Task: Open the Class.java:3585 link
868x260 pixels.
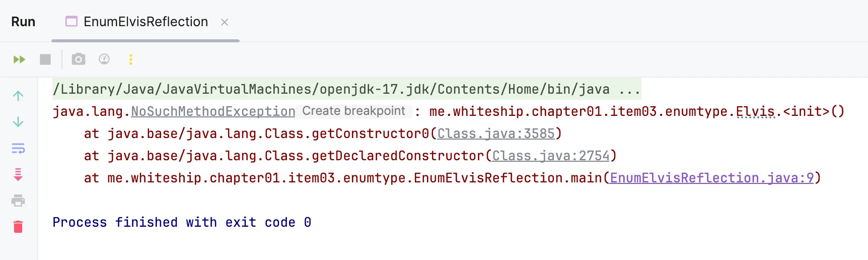Action: (x=496, y=134)
